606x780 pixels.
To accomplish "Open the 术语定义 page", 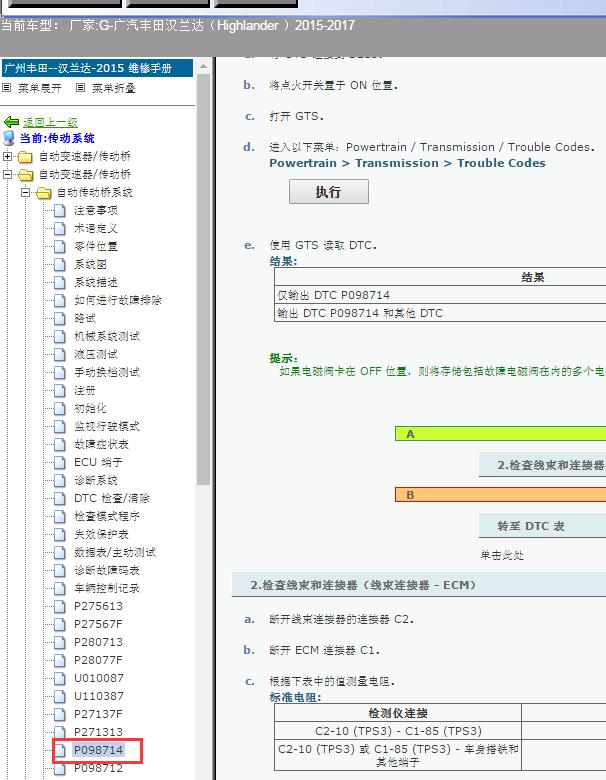I will (96, 228).
